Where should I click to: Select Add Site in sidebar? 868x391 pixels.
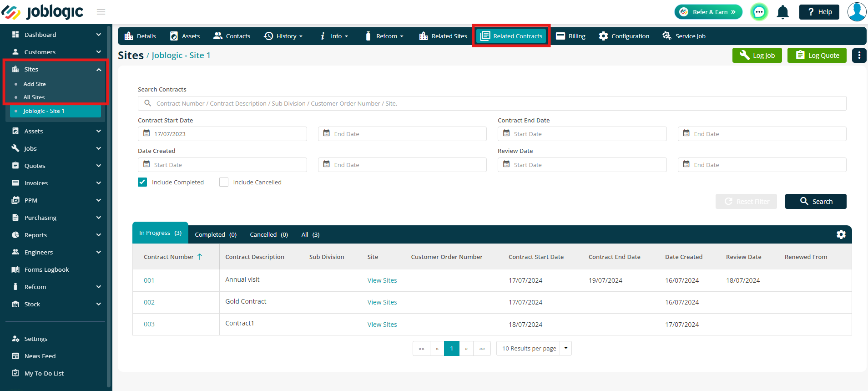(x=35, y=84)
